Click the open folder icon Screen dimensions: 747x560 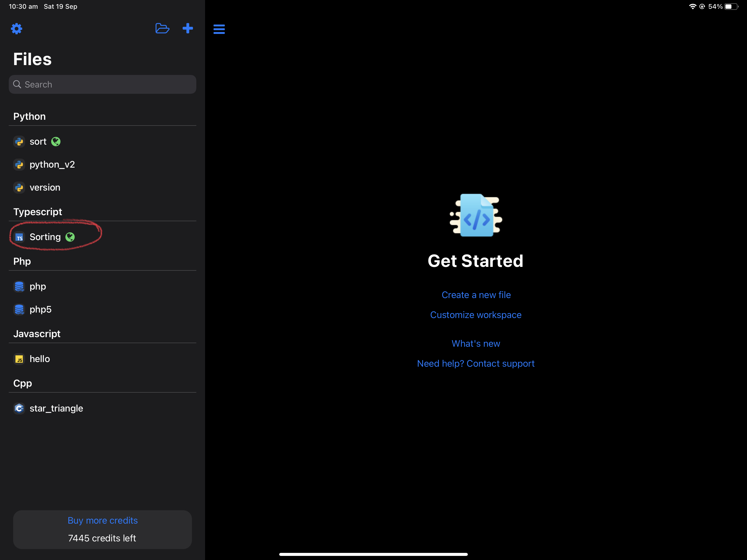coord(162,28)
